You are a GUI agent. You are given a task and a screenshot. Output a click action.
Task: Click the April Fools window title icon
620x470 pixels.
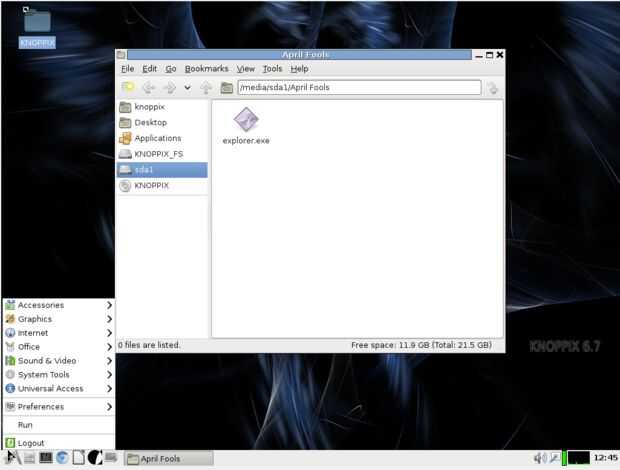point(122,55)
